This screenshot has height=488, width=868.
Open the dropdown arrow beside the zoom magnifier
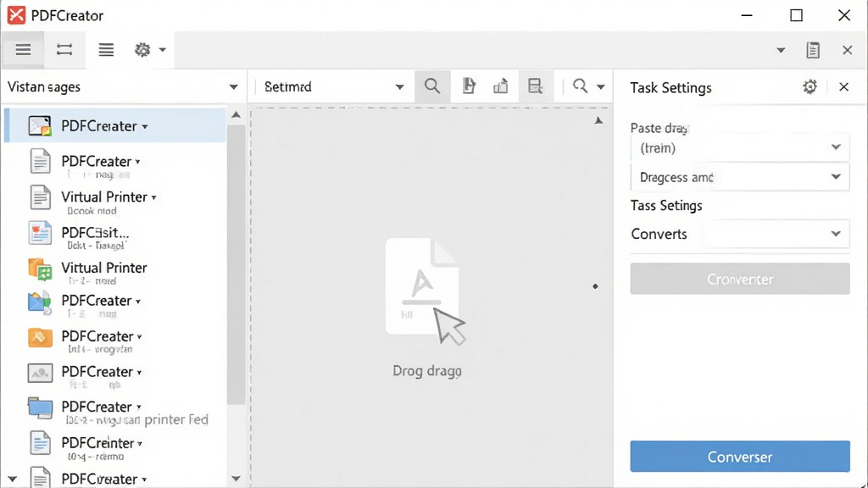[x=601, y=86]
